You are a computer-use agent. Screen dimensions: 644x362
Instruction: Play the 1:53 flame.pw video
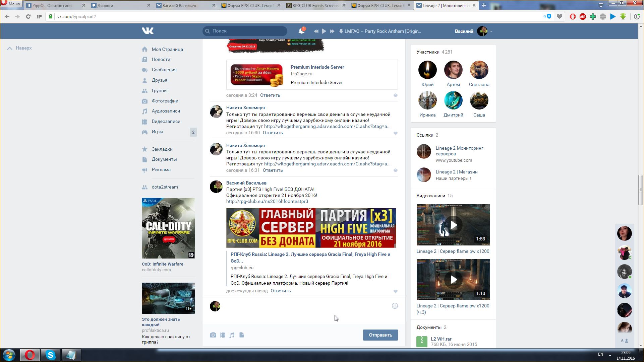coord(453,225)
